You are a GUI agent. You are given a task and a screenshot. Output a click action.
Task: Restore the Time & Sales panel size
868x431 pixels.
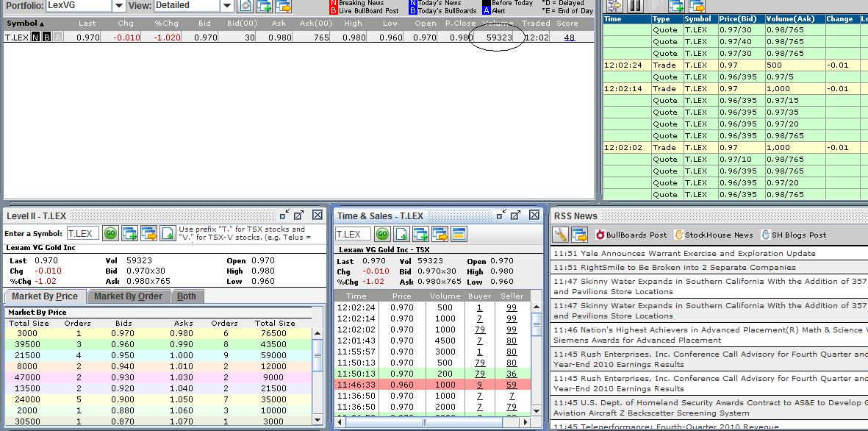[x=500, y=215]
